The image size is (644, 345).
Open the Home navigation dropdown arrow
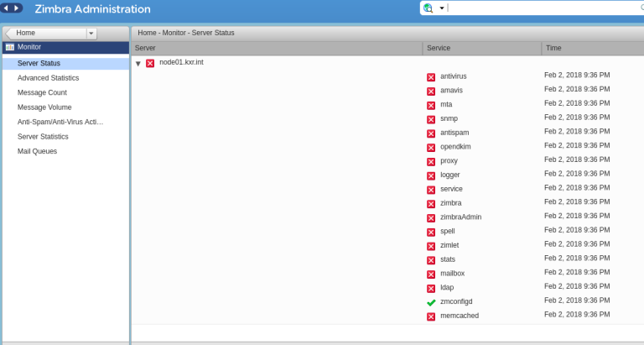tap(91, 34)
